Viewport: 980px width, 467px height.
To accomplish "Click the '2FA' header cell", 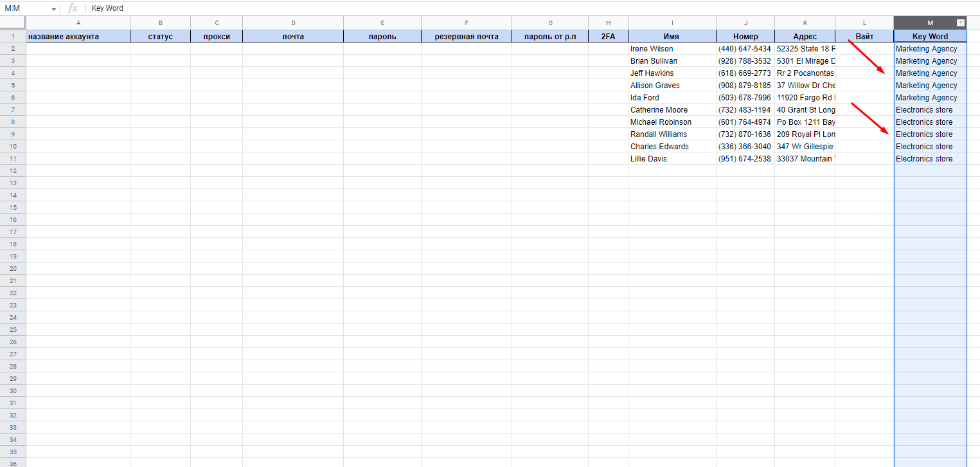I will click(x=609, y=37).
